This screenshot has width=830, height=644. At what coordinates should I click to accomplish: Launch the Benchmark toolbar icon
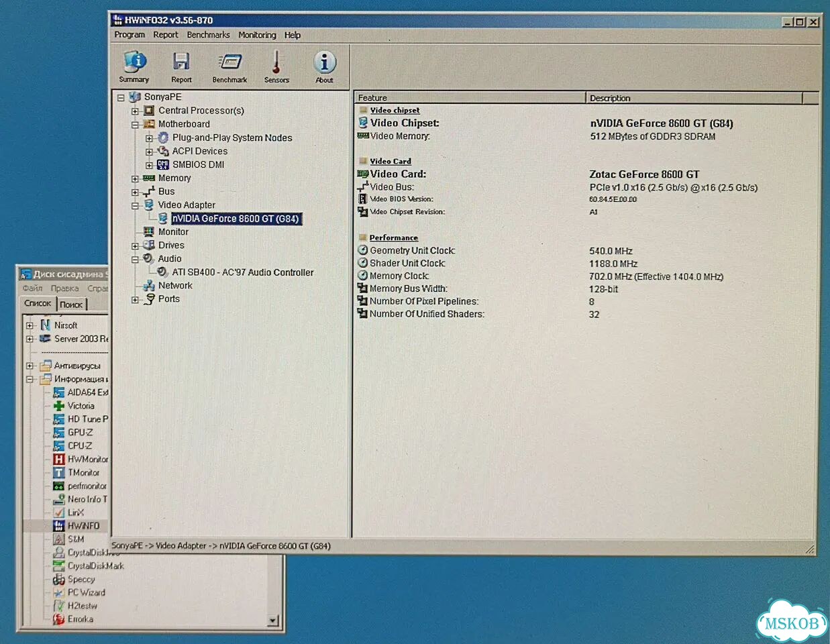(229, 67)
